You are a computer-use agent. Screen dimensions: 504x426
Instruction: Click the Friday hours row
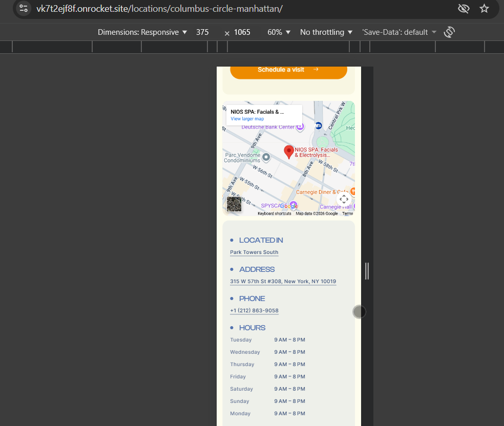coord(267,376)
